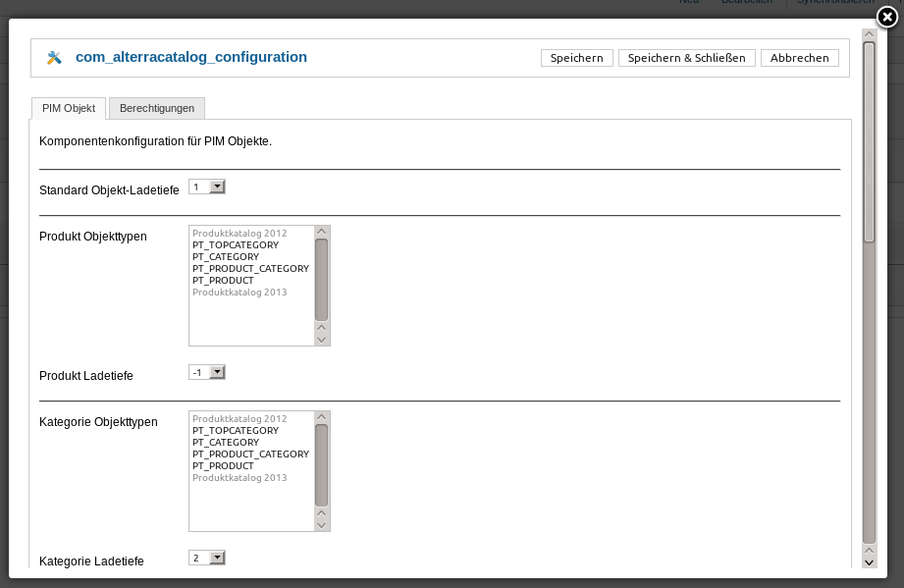Click down arrow of Produkt Objekttypen list scrollbar
Image resolution: width=904 pixels, height=588 pixels.
322,339
